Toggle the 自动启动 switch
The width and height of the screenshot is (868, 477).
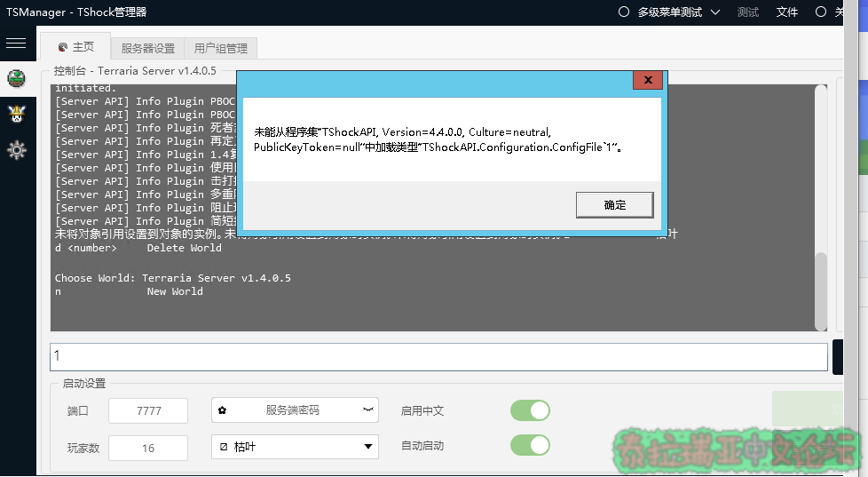pyautogui.click(x=531, y=445)
